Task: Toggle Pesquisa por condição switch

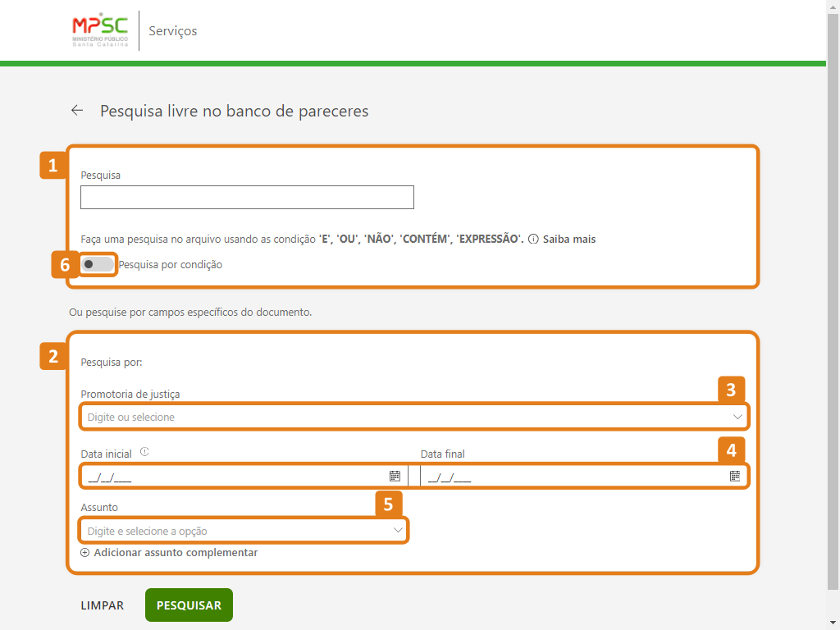Action: point(98,264)
